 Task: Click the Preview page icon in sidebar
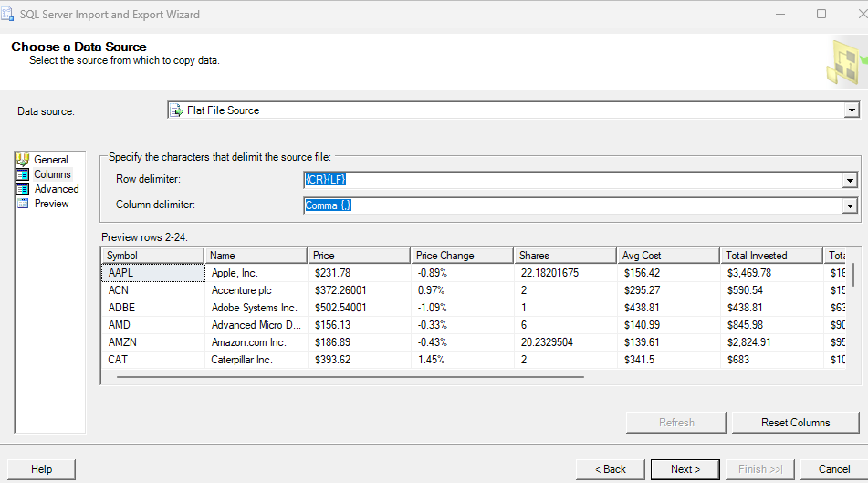(x=23, y=204)
